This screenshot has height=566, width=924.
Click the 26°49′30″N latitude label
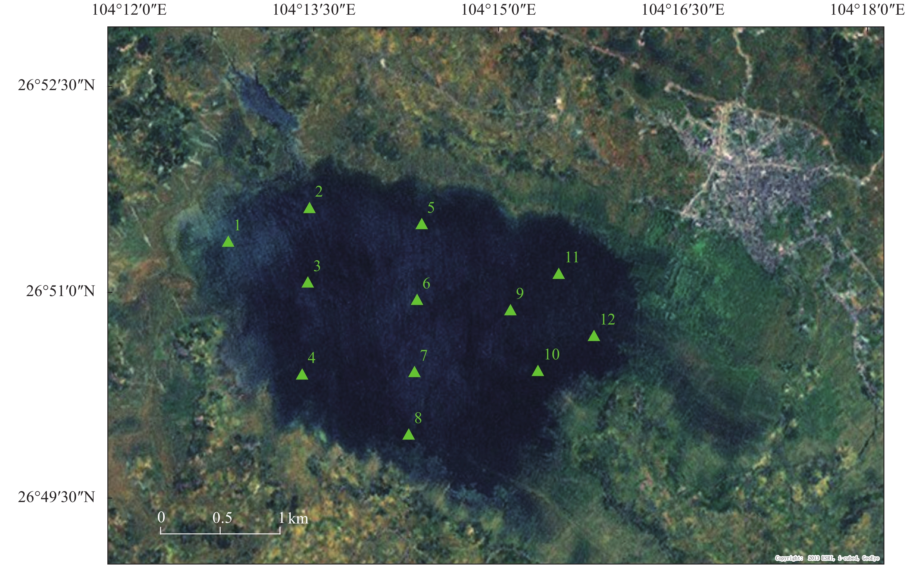pyautogui.click(x=56, y=497)
